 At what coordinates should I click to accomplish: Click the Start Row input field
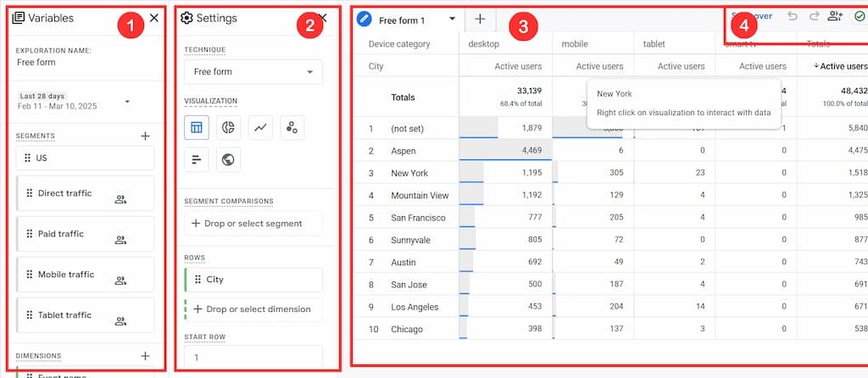click(253, 358)
